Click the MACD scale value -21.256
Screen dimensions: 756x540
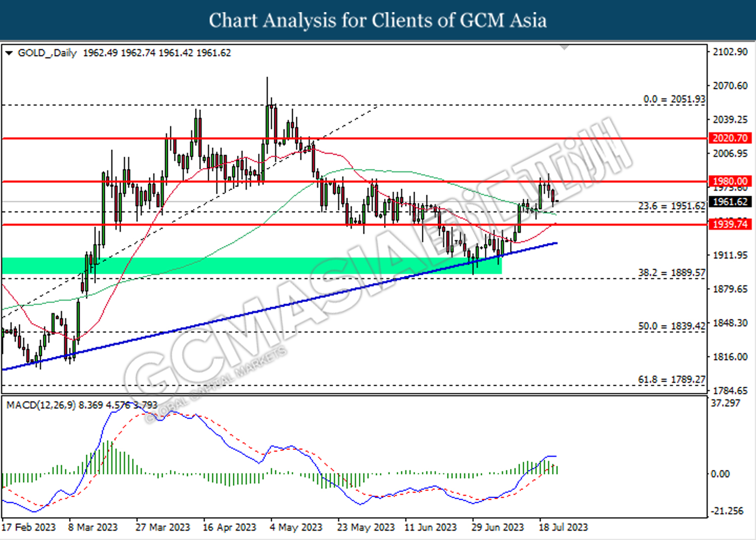tap(726, 511)
